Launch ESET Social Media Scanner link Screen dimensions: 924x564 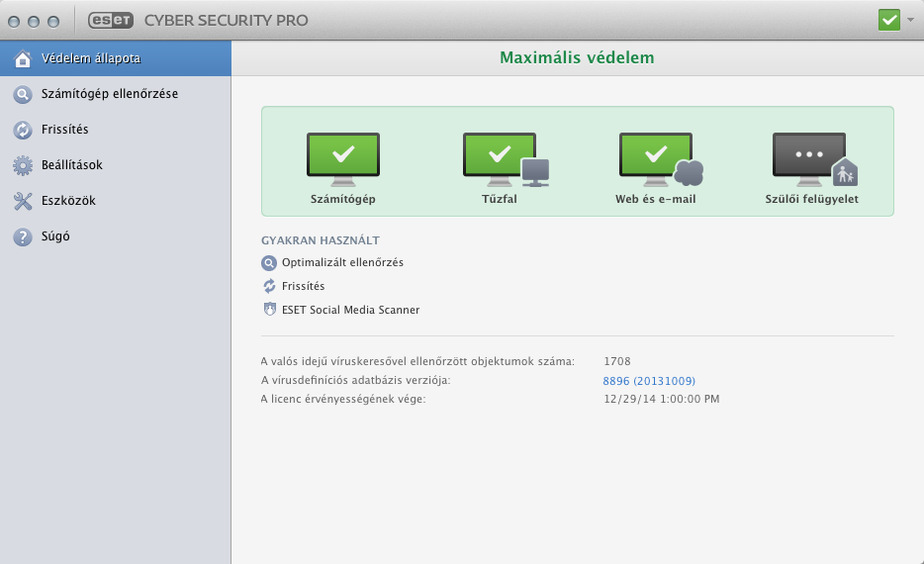point(350,310)
